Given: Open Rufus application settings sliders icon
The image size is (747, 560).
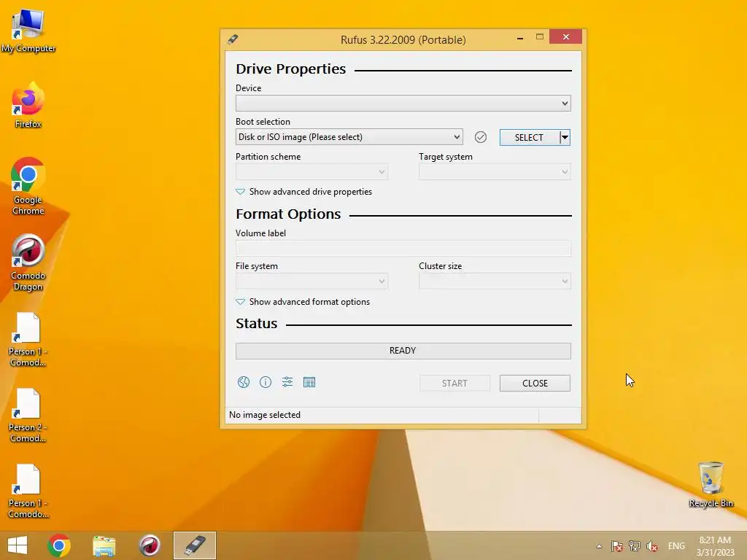Looking at the screenshot, I should 287,382.
